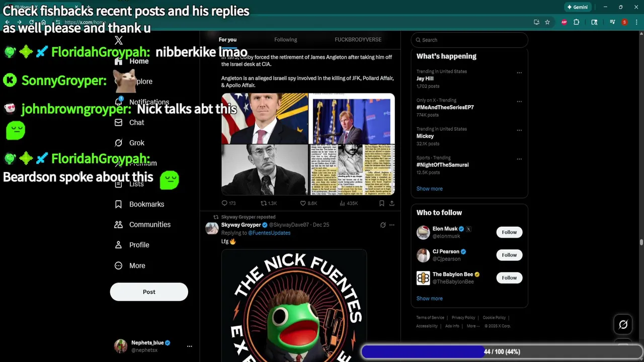Like the Angleton post via heart icon
This screenshot has height=362, width=644.
pos(303,203)
